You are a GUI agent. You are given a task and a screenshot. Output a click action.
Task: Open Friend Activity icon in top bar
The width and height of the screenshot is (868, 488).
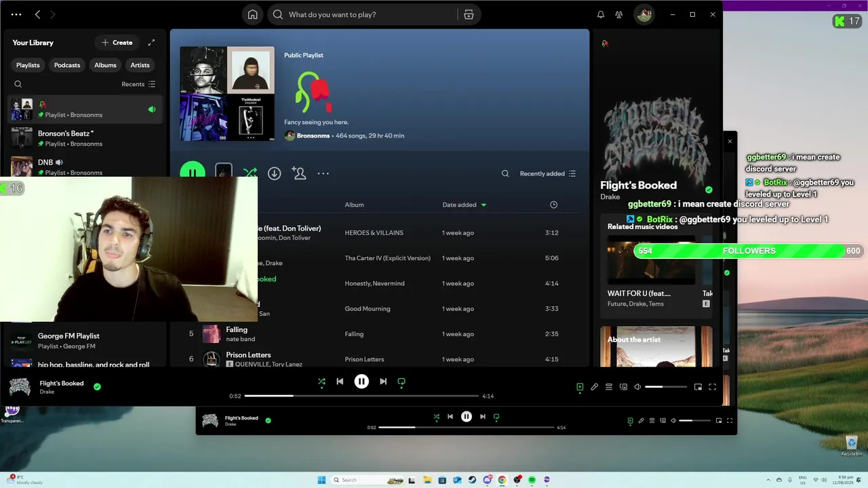click(x=618, y=14)
